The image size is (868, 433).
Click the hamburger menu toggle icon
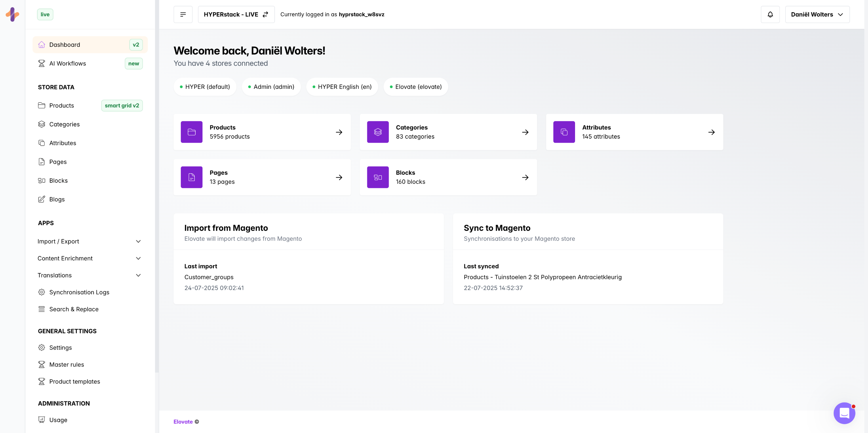(183, 14)
